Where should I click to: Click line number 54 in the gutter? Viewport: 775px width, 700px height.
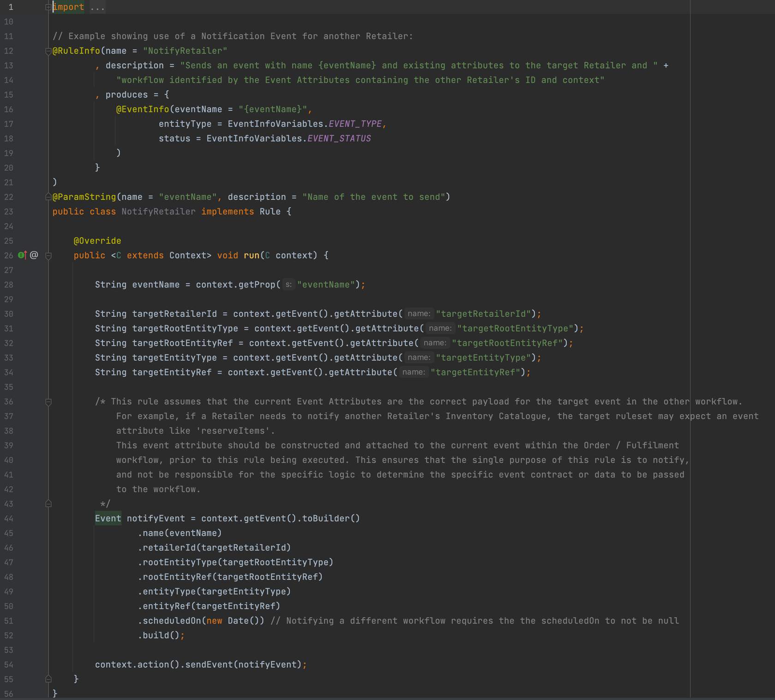tap(9, 664)
